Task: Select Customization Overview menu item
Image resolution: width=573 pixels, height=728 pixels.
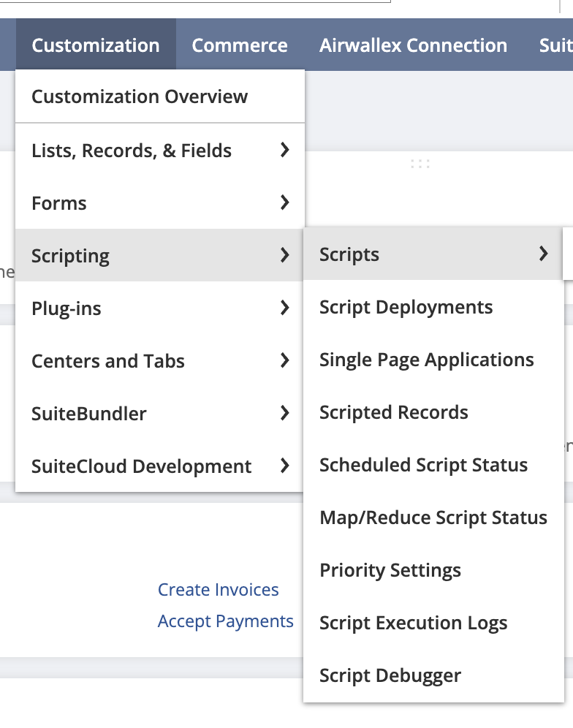Action: pyautogui.click(x=140, y=96)
